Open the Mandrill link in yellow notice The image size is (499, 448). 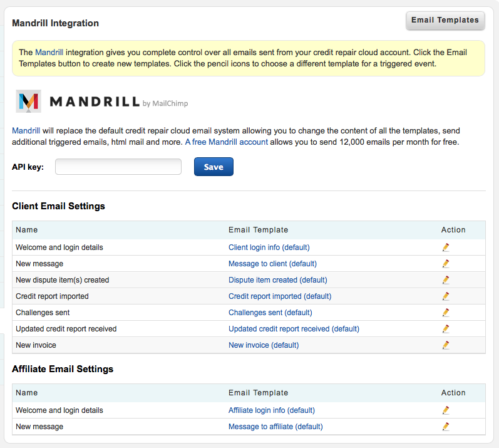[49, 52]
